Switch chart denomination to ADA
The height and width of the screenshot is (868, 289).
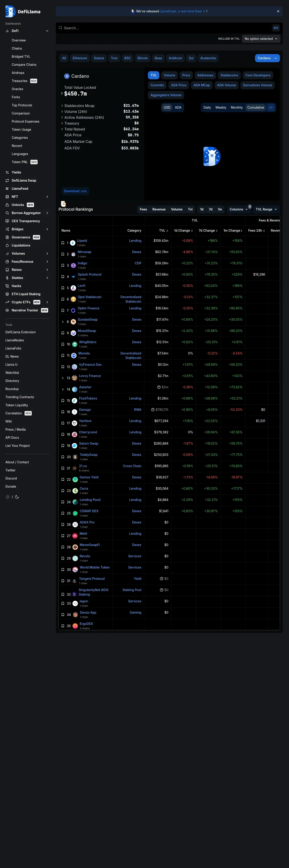pos(178,107)
